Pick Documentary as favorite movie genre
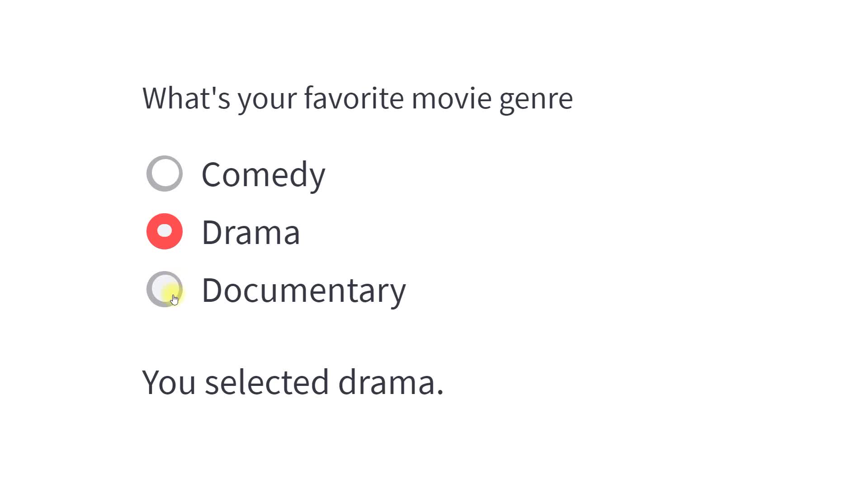The image size is (868, 488). coord(165,289)
